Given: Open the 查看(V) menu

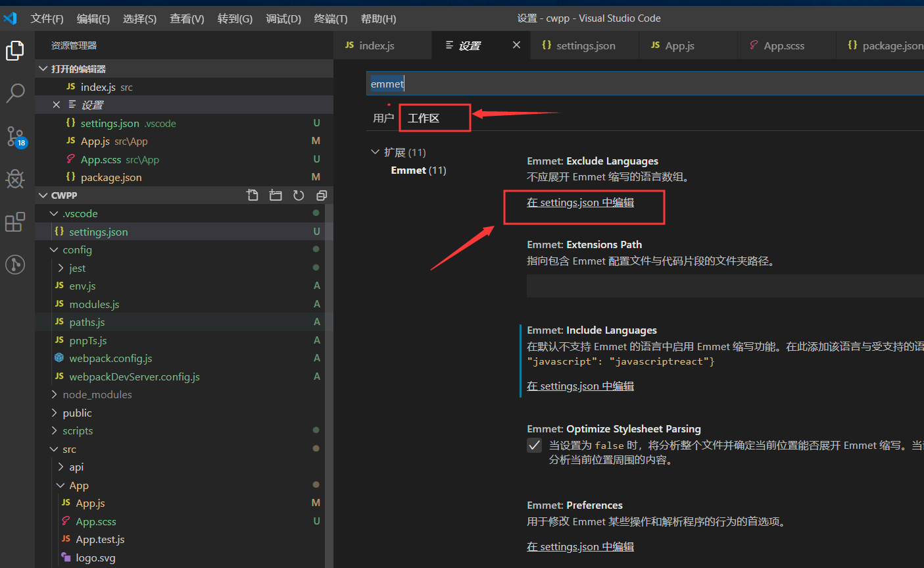Looking at the screenshot, I should [187, 18].
